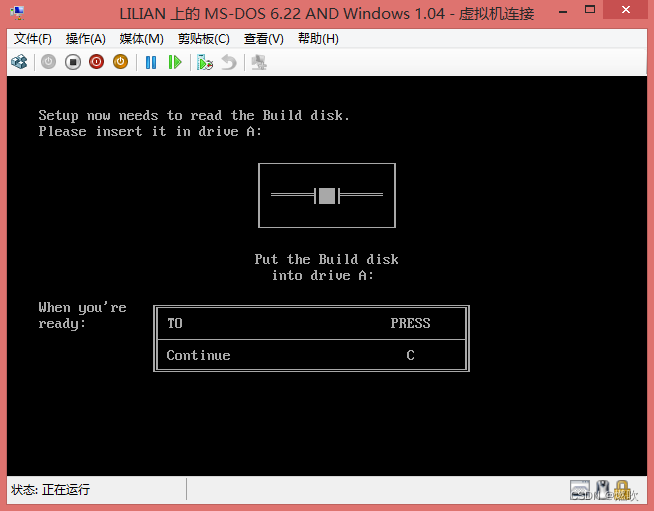Screen dimensions: 654x511
Task: Close the virtual machine connection window
Action: pos(626,10)
